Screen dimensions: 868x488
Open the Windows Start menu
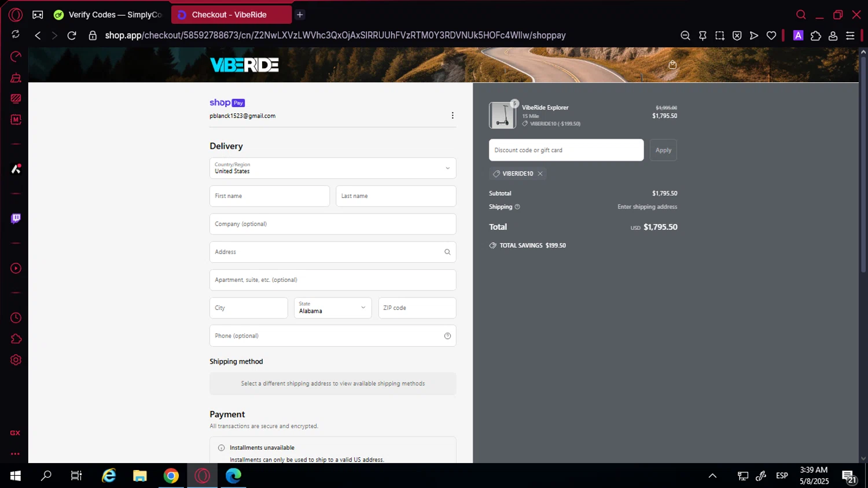click(16, 476)
